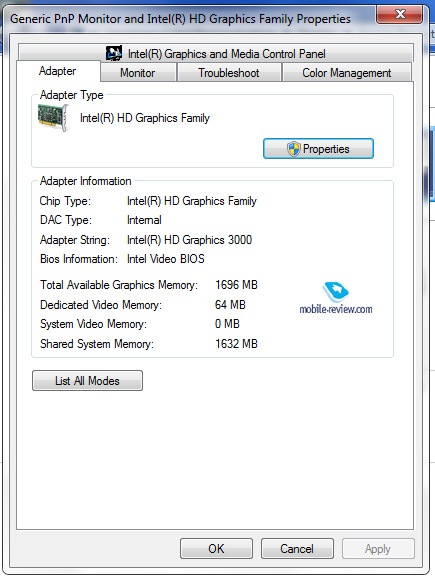Click the "Shared System Memory:" label
435x579 pixels.
[x=97, y=344]
